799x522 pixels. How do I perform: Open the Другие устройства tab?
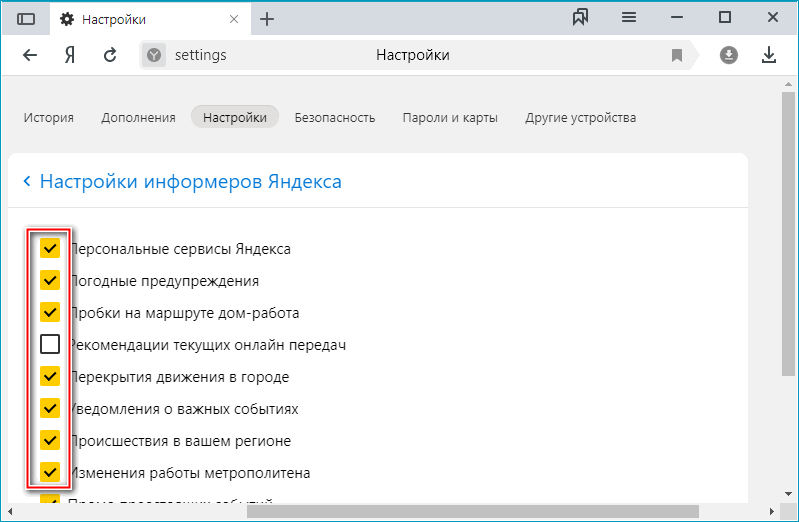click(580, 118)
